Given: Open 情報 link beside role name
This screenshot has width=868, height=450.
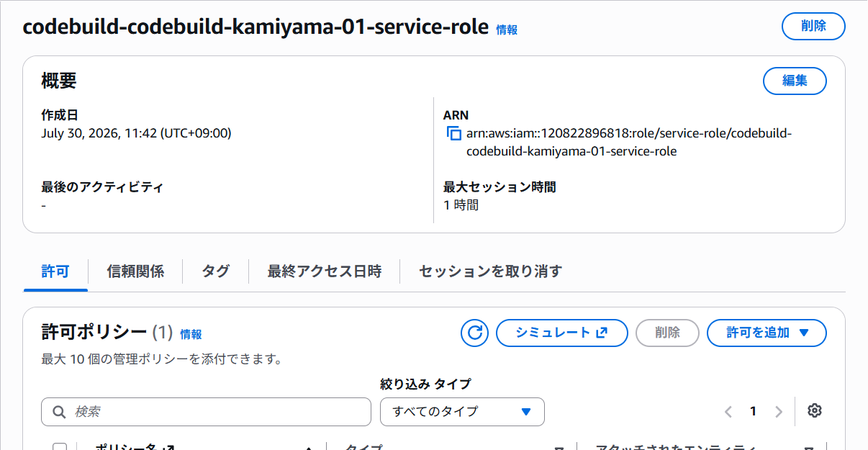Looking at the screenshot, I should pos(507,30).
